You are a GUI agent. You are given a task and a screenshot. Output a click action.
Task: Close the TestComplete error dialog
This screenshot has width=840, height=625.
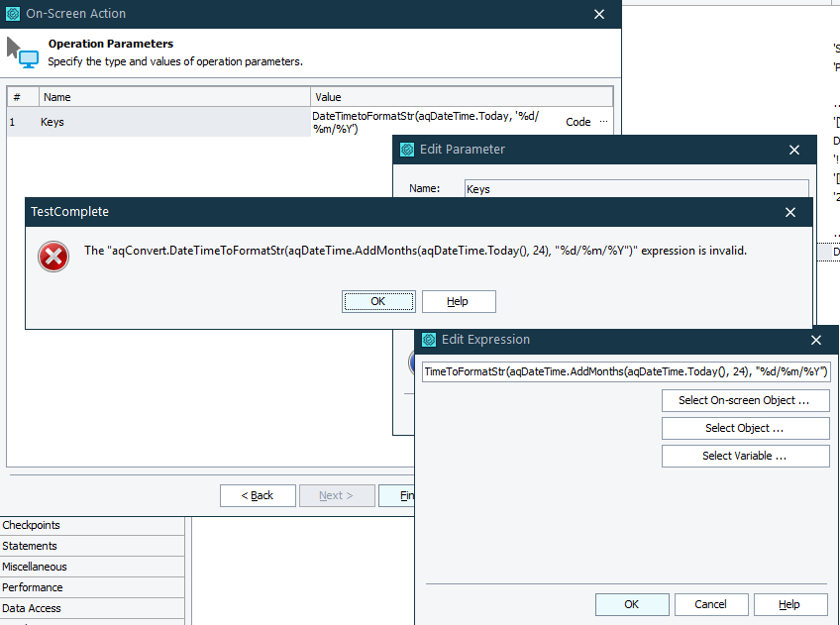[x=790, y=212]
